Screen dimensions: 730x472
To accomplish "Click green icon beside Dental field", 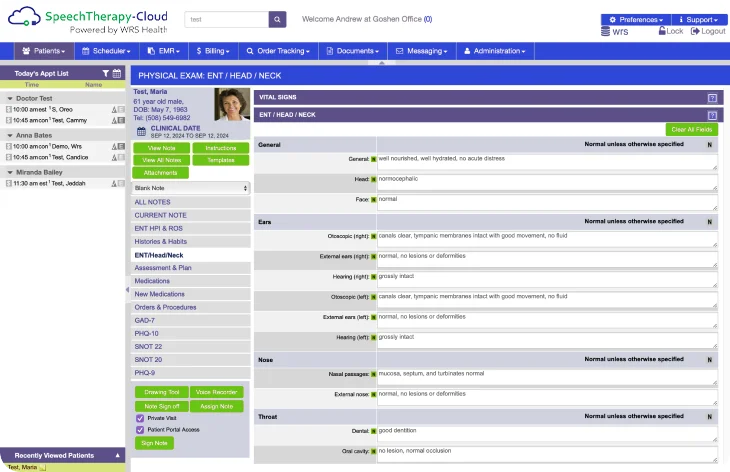I will [x=373, y=432].
